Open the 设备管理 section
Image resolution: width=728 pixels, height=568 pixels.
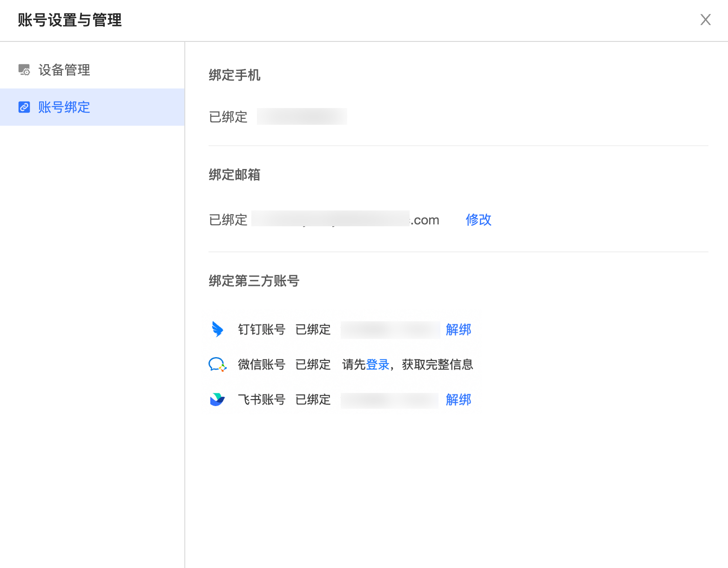[92, 70]
